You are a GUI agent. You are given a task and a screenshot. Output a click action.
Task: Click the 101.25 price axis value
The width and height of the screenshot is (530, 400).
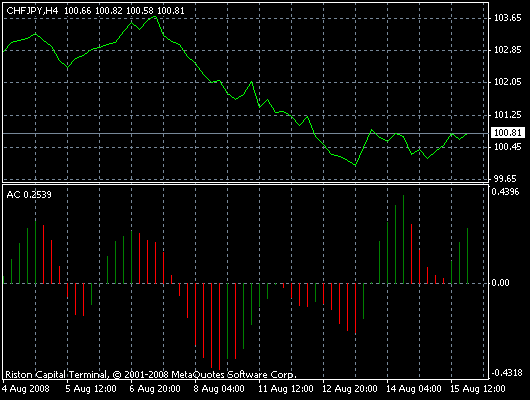click(507, 115)
